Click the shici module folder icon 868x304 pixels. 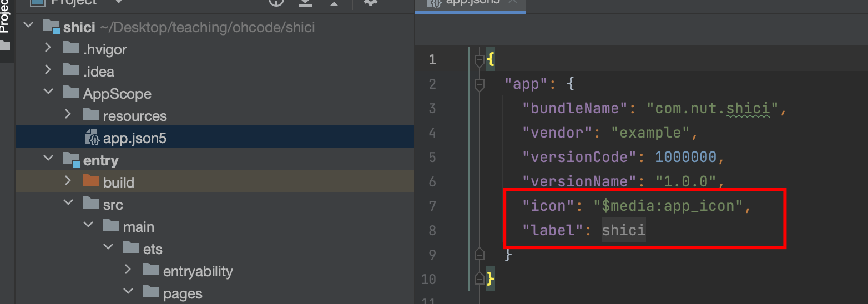click(51, 27)
